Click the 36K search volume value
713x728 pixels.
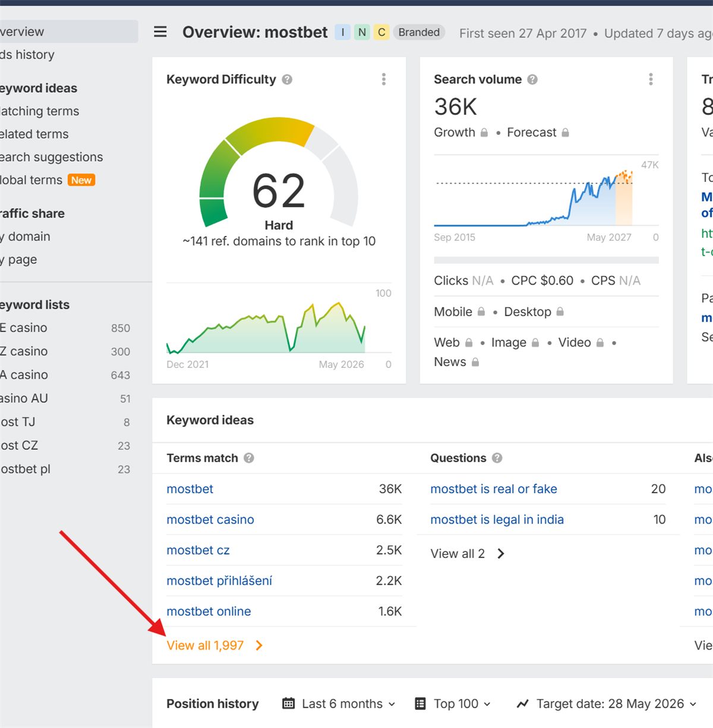point(455,107)
